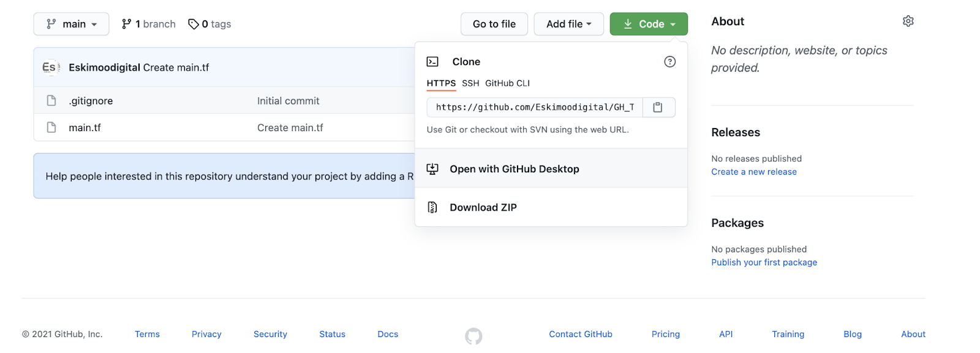Open the .gitignore file
980x353 pixels.
click(91, 101)
